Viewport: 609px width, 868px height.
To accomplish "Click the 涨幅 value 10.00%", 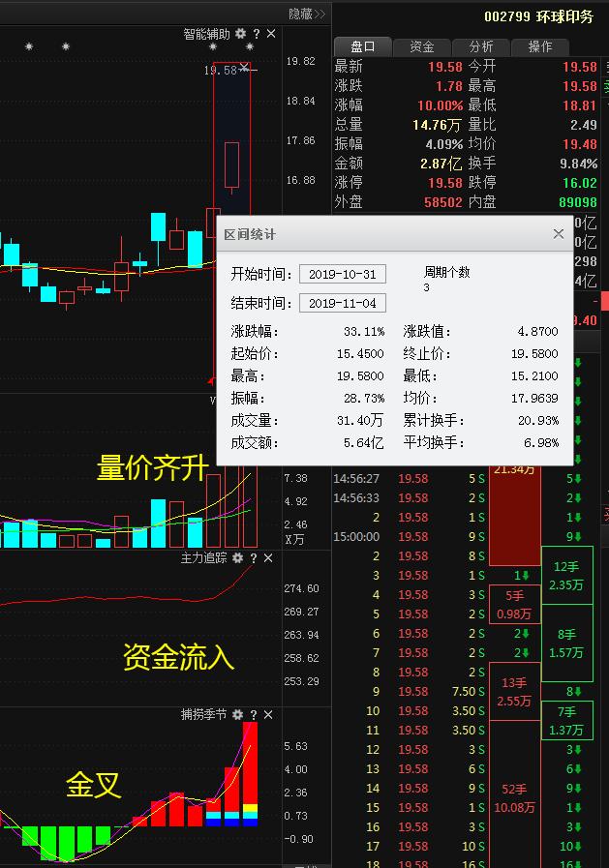I will [441, 105].
